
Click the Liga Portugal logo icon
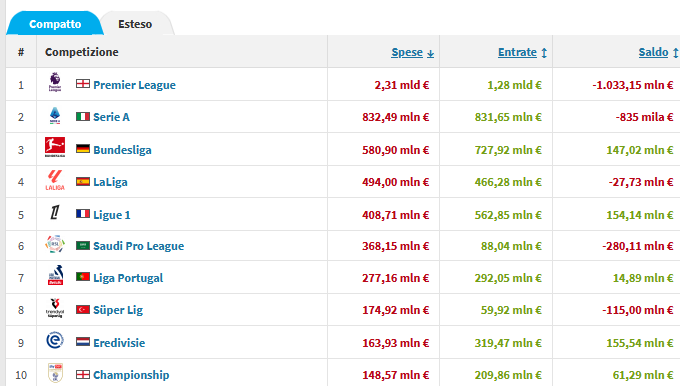(x=56, y=275)
